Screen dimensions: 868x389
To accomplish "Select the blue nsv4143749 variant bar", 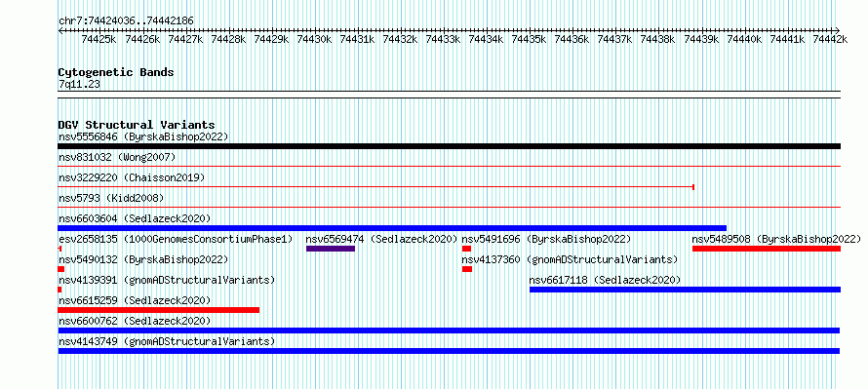I will (x=449, y=351).
